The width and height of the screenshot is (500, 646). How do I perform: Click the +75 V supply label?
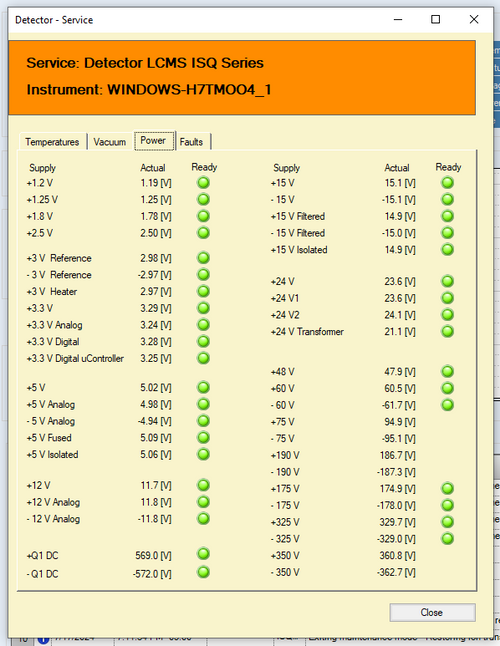[283, 422]
